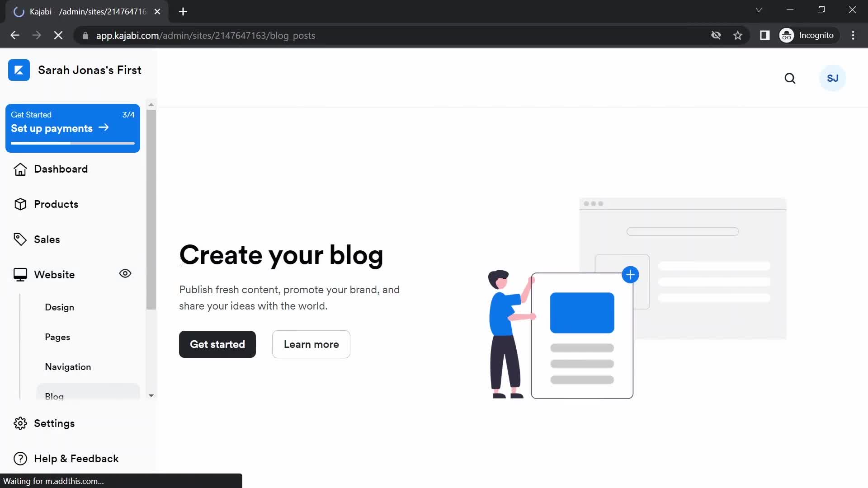The width and height of the screenshot is (868, 488).
Task: Scroll down the sidebar scrollbar
Action: point(151,395)
